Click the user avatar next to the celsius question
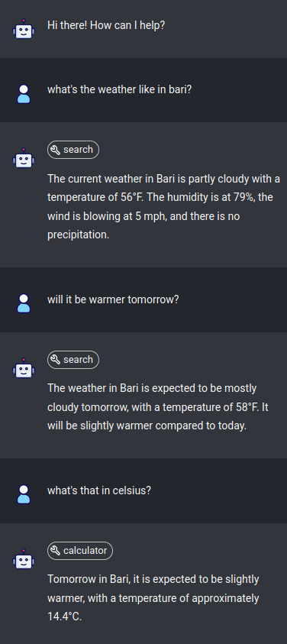 [24, 494]
